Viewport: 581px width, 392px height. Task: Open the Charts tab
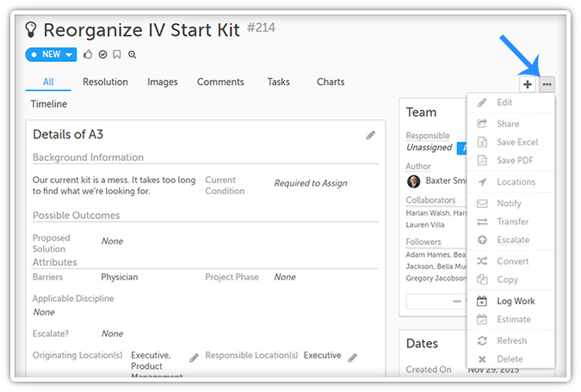click(x=331, y=82)
